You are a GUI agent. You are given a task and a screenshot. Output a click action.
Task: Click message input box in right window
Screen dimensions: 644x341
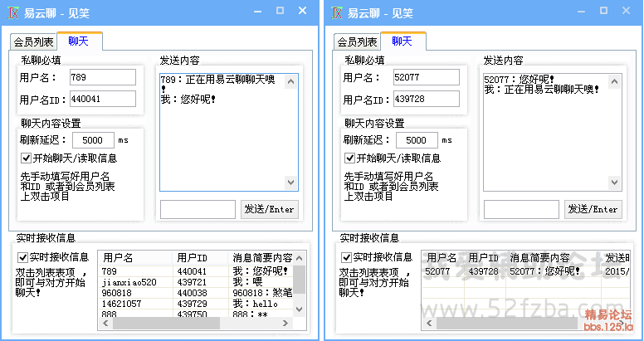point(521,210)
